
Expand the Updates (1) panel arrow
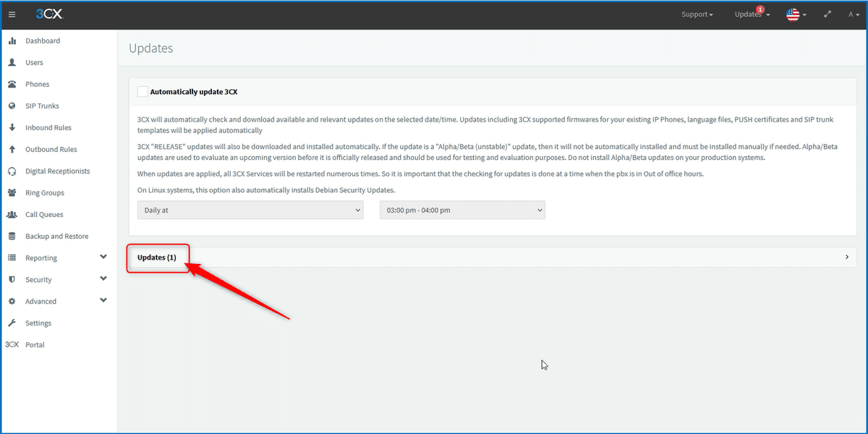pos(847,257)
